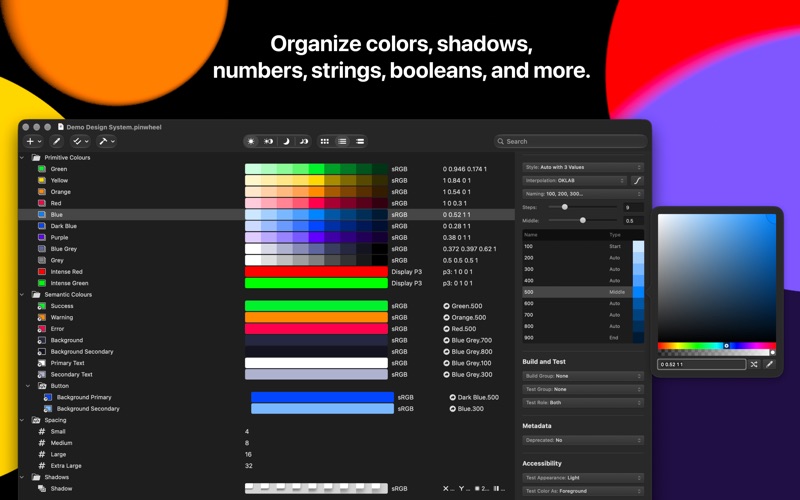Image resolution: width=800 pixels, height=500 pixels.
Task: Switch to dark high-contrast moon icon
Action: click(x=304, y=141)
